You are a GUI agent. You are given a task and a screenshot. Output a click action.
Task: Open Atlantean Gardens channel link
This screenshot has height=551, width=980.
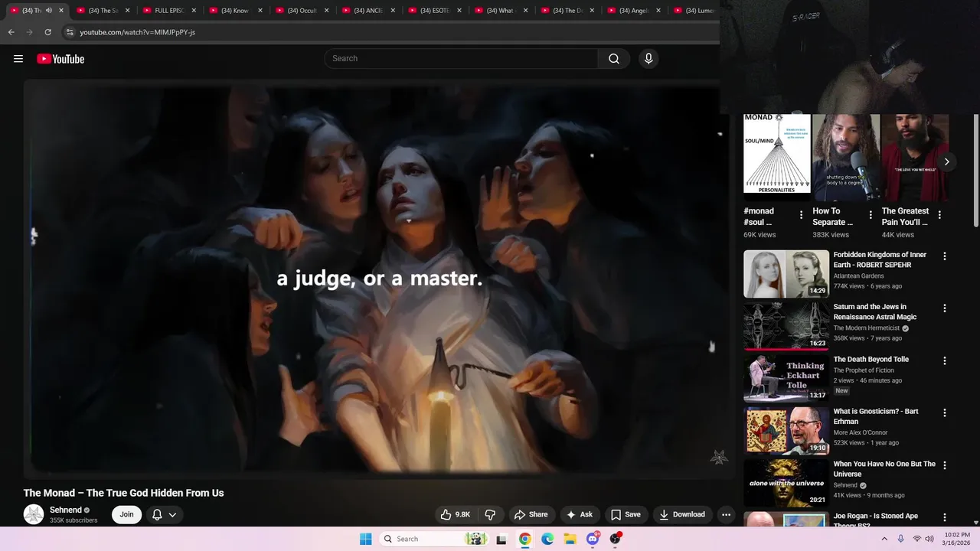[x=858, y=275]
